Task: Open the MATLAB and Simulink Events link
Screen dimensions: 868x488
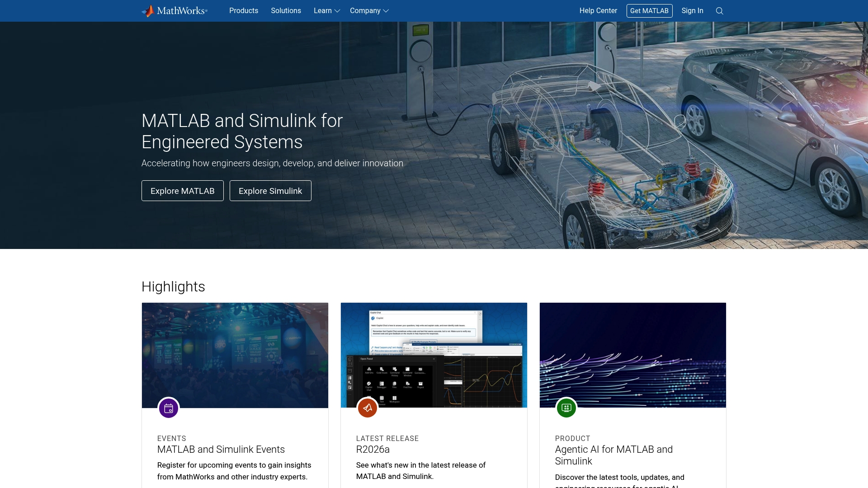Action: pos(221,450)
